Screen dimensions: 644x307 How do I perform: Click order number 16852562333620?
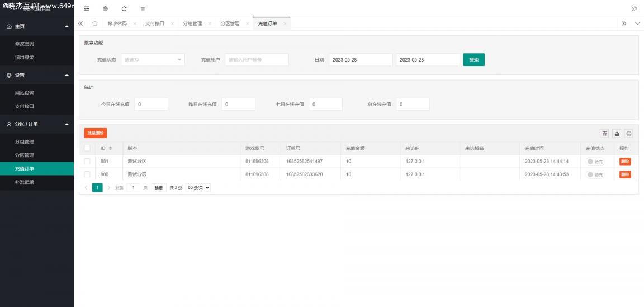coord(304,174)
